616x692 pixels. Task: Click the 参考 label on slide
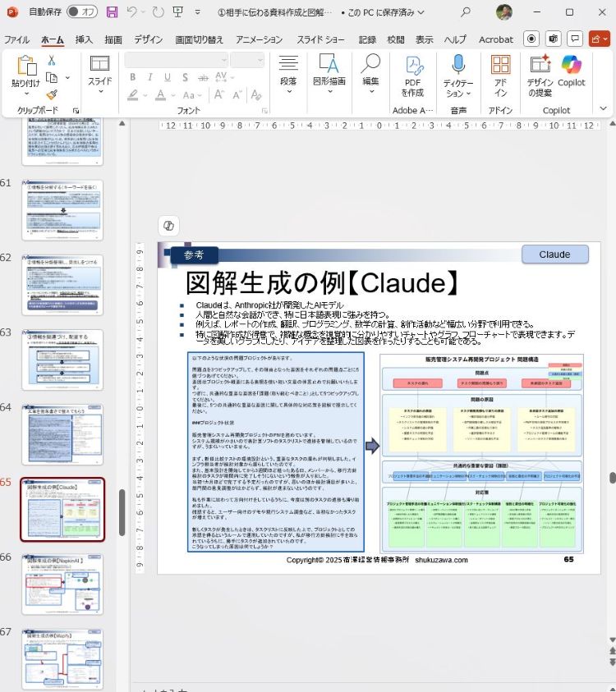click(x=195, y=254)
